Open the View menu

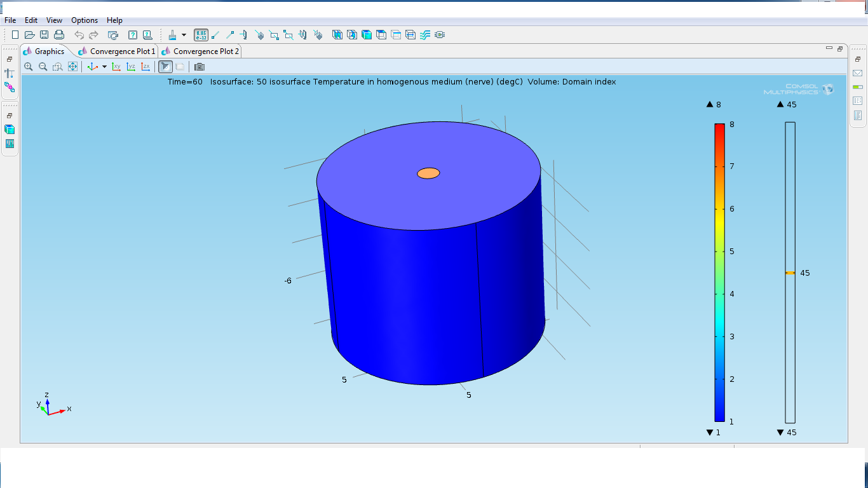(54, 20)
